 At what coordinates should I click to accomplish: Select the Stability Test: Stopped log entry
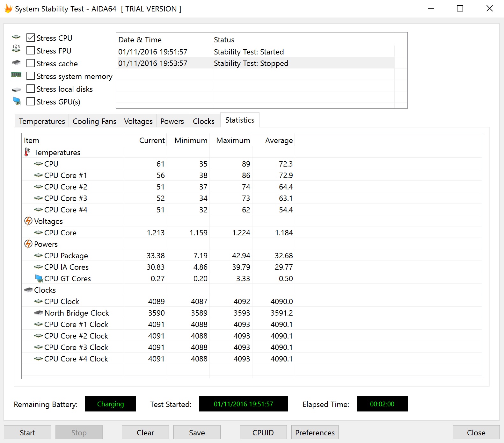[x=255, y=63]
